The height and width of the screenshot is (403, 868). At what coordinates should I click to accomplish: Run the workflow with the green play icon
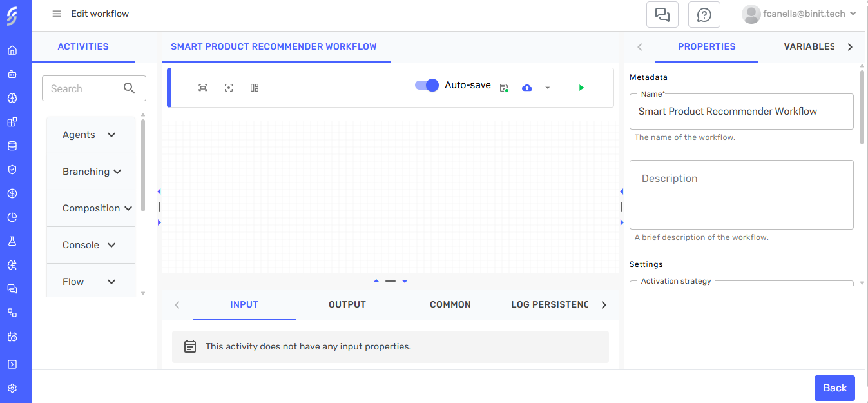coord(581,87)
